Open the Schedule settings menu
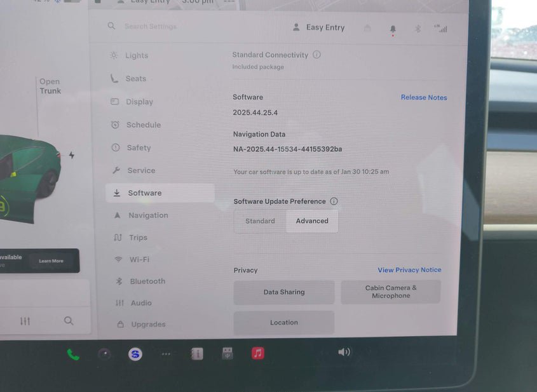The width and height of the screenshot is (537, 392). (x=136, y=125)
